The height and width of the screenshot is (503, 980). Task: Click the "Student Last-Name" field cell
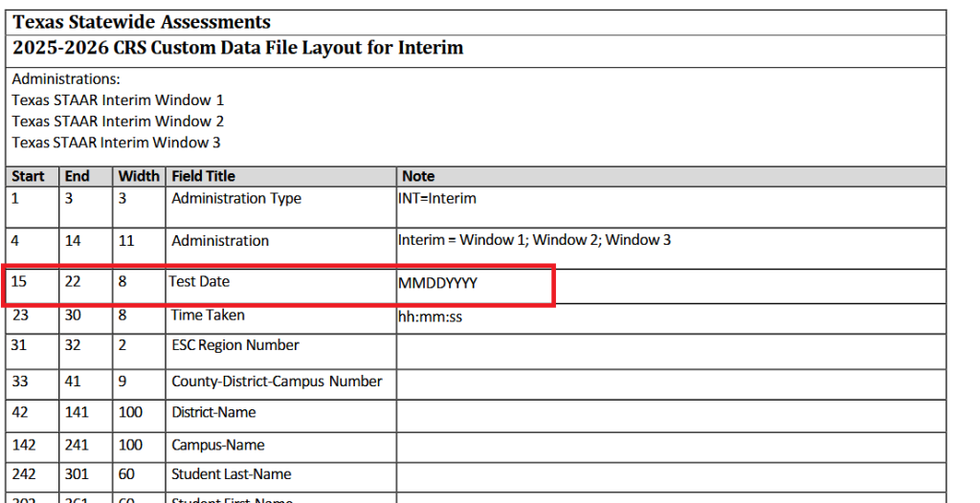[x=231, y=474]
